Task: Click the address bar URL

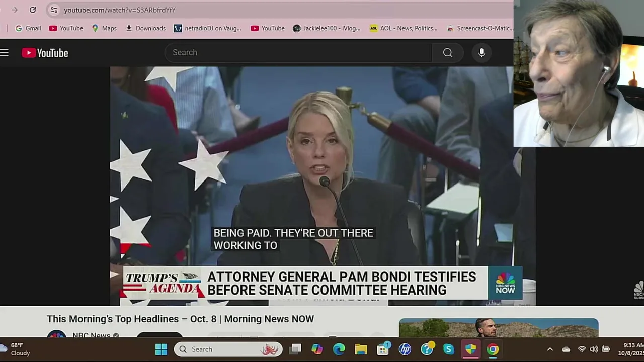Action: (x=120, y=10)
